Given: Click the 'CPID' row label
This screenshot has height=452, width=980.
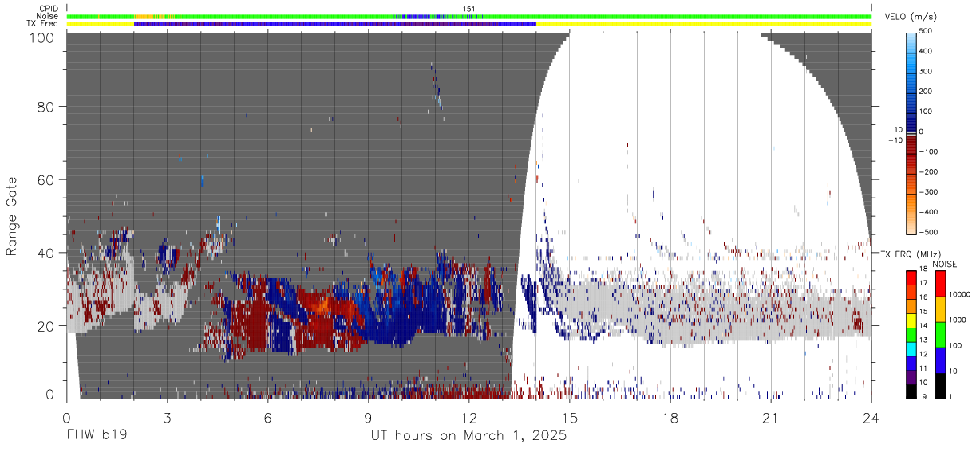Looking at the screenshot, I should (49, 9).
